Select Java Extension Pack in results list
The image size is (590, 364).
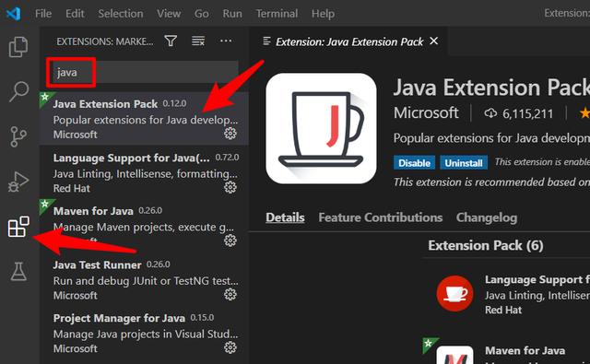click(x=144, y=119)
